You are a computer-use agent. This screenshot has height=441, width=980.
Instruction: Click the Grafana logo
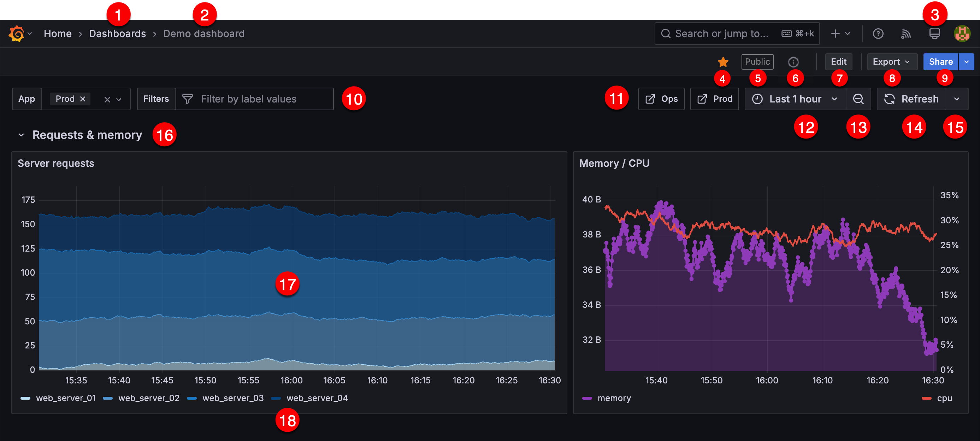pyautogui.click(x=16, y=34)
